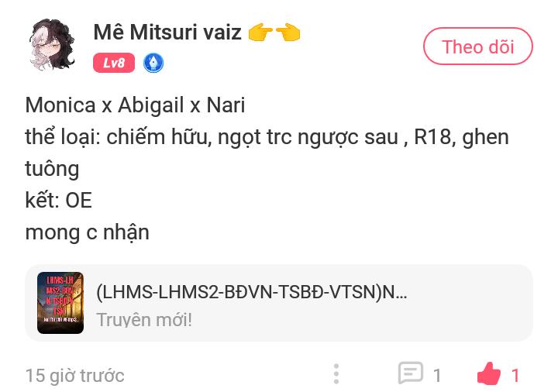Follow user with Theo dõi button
This screenshot has height=392, width=558.
coord(478,46)
